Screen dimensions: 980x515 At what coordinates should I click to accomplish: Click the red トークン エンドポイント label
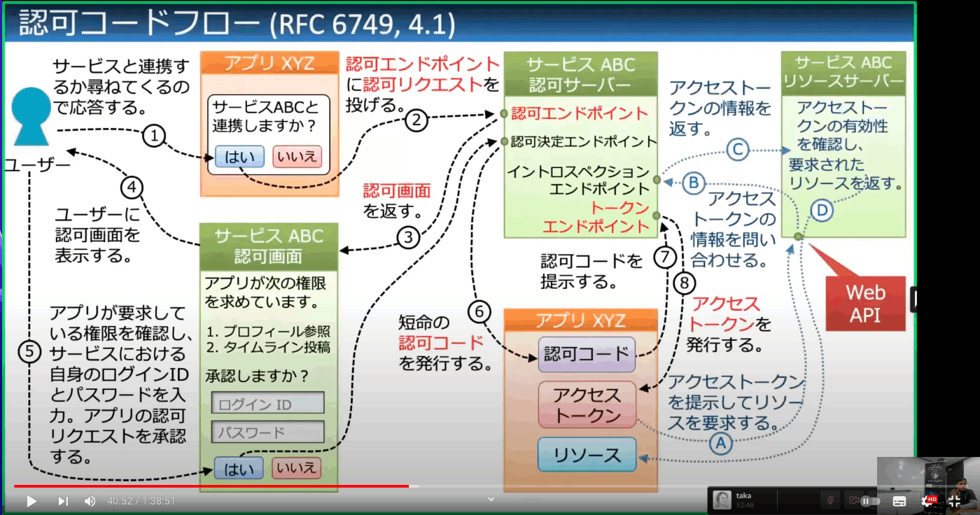[x=596, y=217]
